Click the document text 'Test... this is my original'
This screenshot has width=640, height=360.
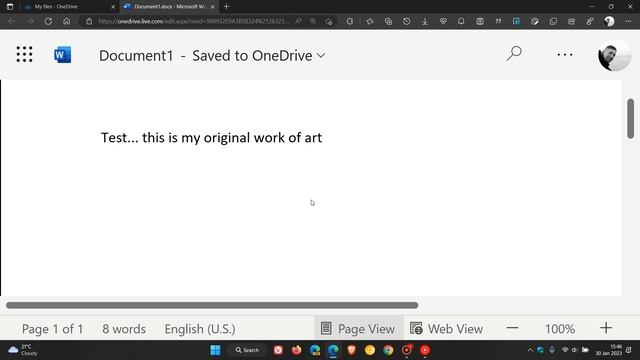click(x=176, y=138)
